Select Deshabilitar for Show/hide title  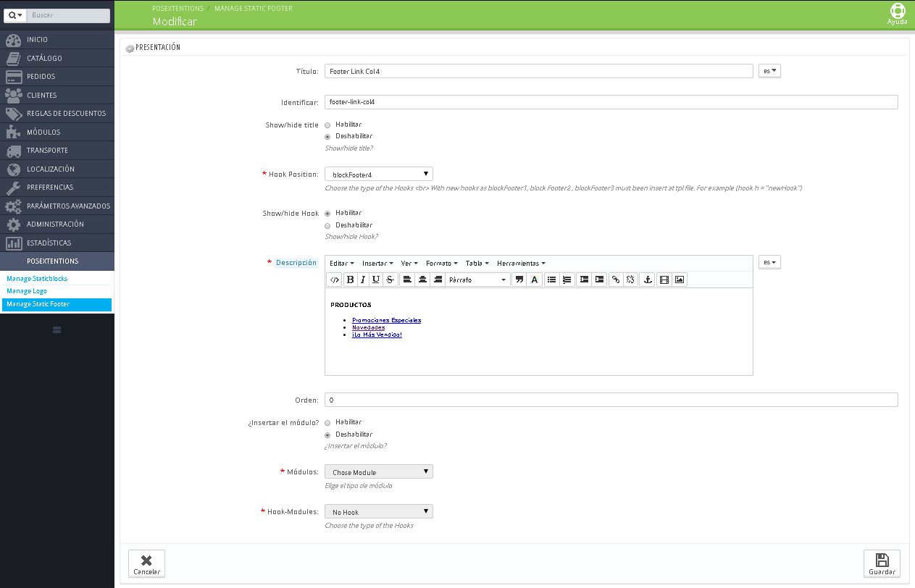327,136
